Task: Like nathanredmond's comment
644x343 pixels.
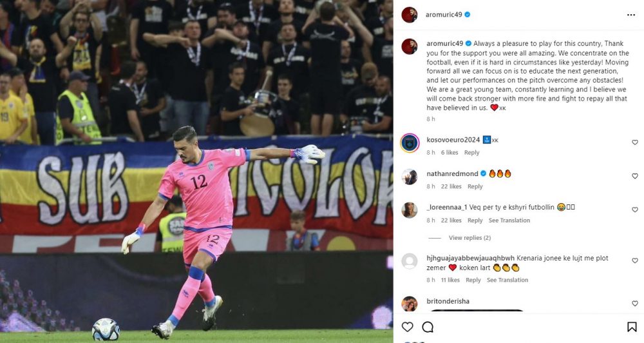Action: pos(635,176)
